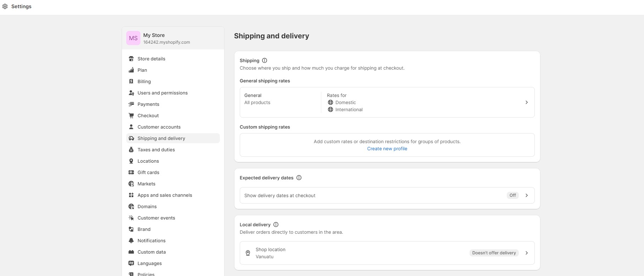The width and height of the screenshot is (644, 276).
Task: Click the MS store avatar
Action: [133, 38]
